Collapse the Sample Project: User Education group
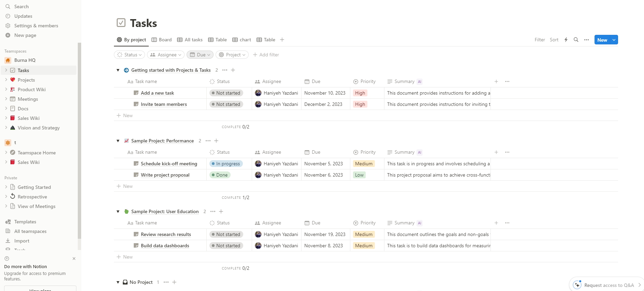644x291 pixels. 118,211
